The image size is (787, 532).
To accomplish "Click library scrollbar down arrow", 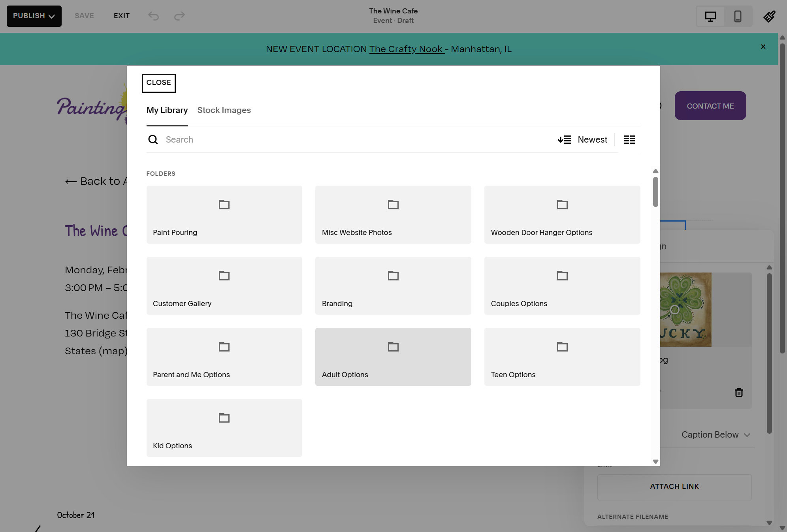I will click(x=655, y=462).
